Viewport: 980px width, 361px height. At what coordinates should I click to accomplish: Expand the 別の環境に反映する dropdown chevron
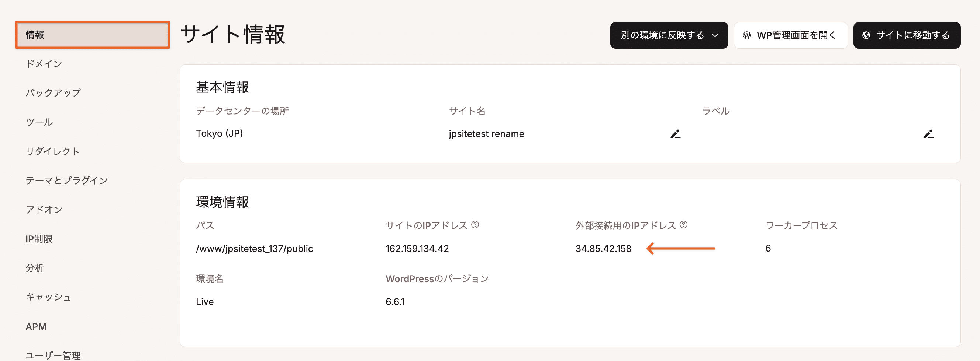point(715,35)
